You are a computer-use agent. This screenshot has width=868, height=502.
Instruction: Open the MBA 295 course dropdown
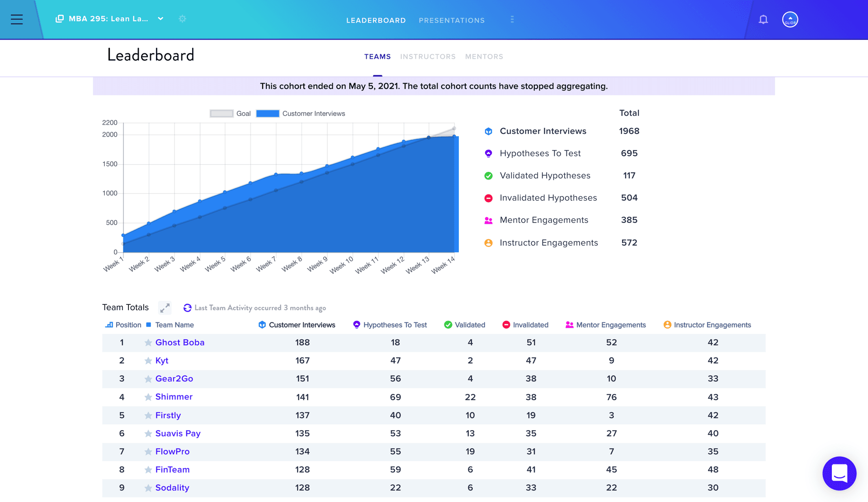[160, 19]
